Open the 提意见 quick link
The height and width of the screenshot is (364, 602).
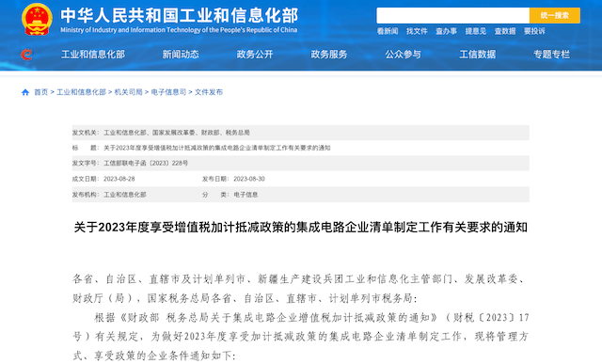[x=476, y=31]
